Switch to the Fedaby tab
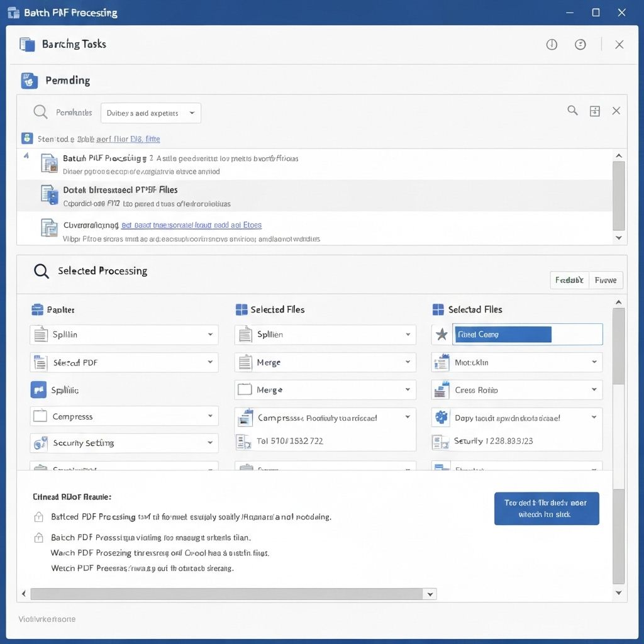The width and height of the screenshot is (644, 644). pos(569,280)
